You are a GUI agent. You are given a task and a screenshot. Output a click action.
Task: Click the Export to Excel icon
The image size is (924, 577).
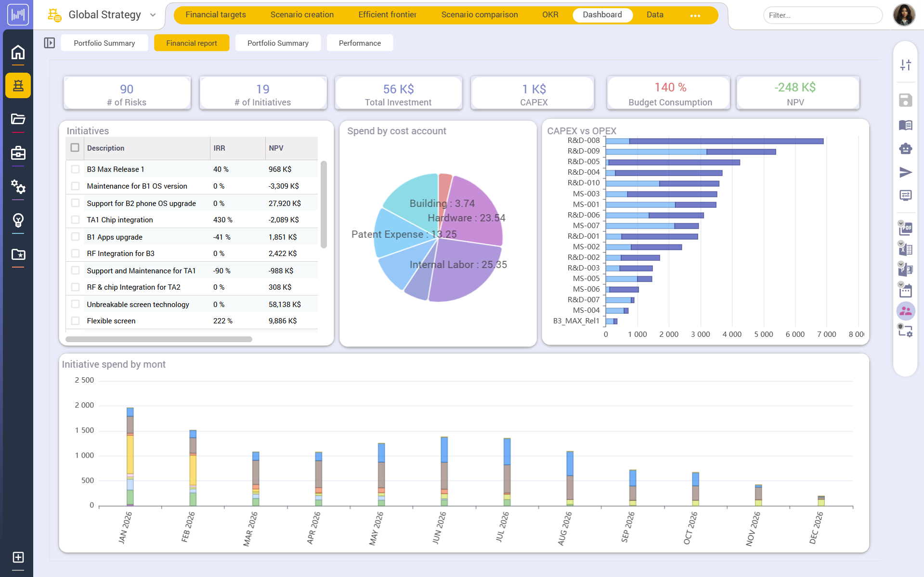pyautogui.click(x=906, y=249)
